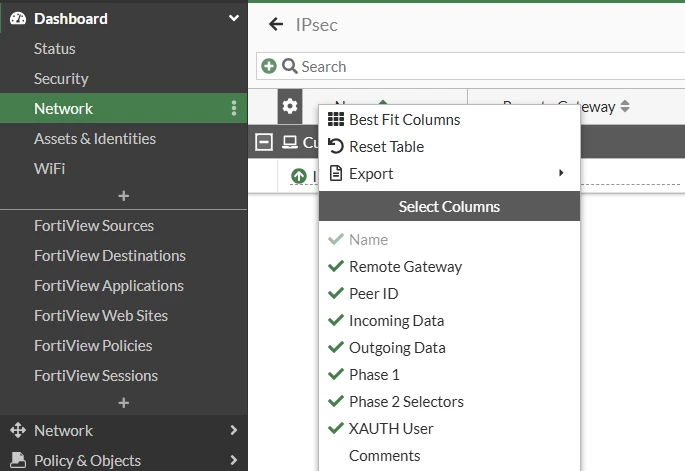Uncheck the Peer ID column
Image resolution: width=685 pixels, height=471 pixels.
click(450, 294)
